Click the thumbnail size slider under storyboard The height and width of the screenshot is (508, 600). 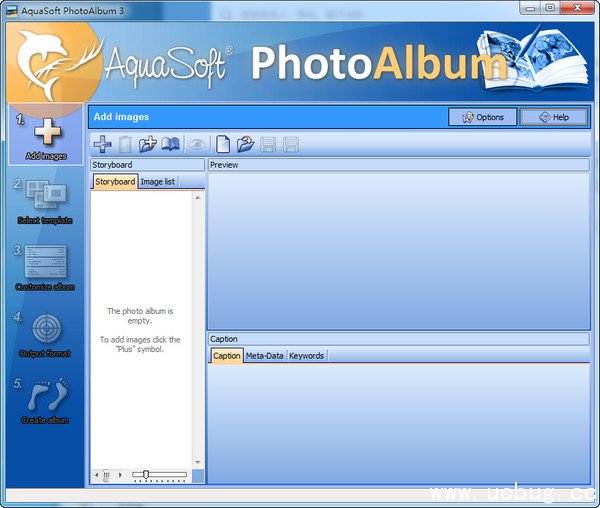tap(147, 474)
